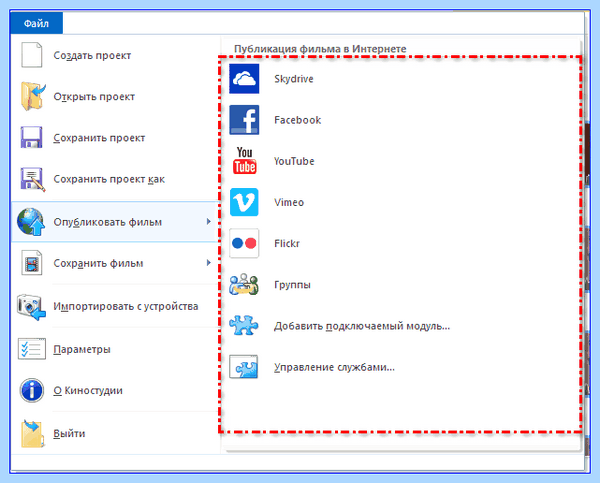
Task: Open О Киностудии about entry
Action: point(115,390)
